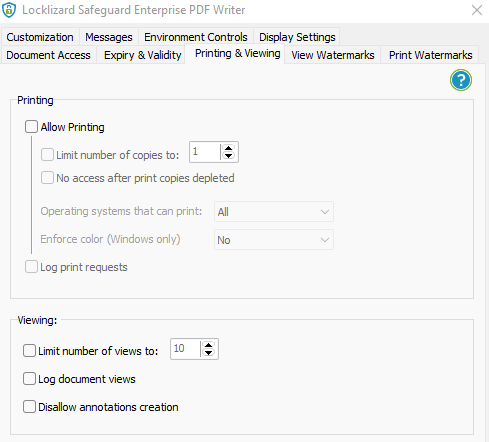Open the Environment Controls tab
489x442 pixels.
(x=196, y=37)
